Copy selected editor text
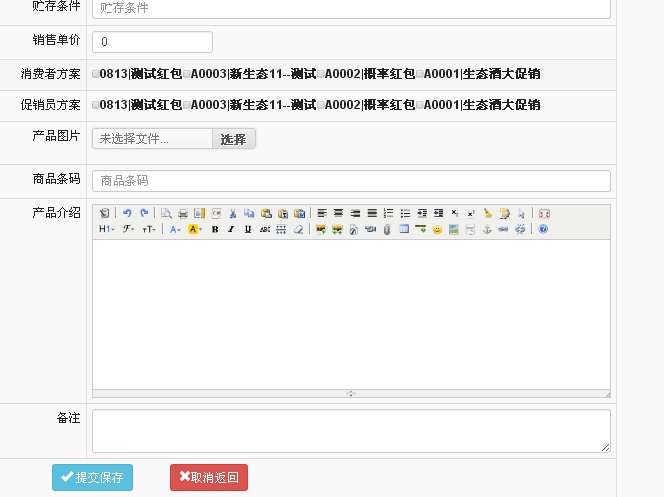This screenshot has height=497, width=664. pyautogui.click(x=249, y=213)
